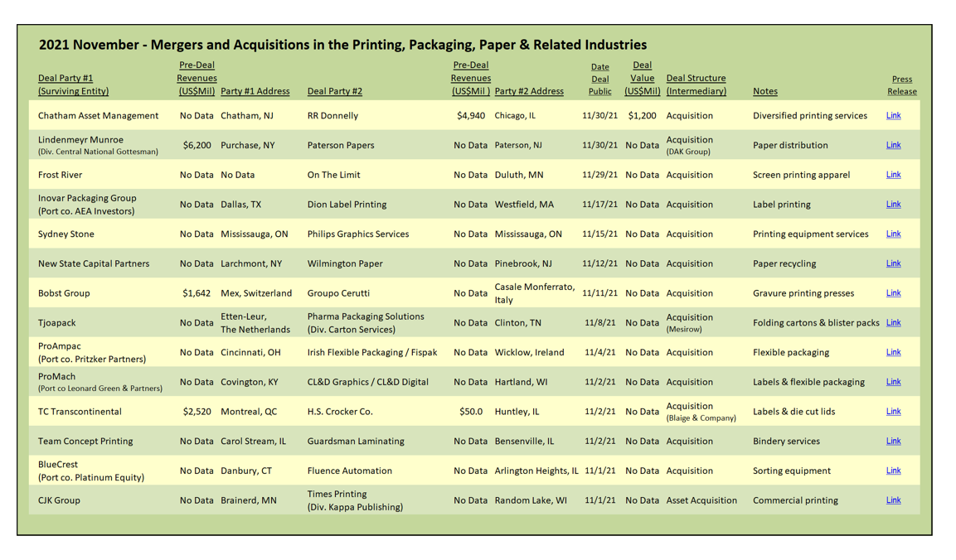The image size is (956, 560).
Task: Follow the Link for the Bobst Group deal
Action: point(893,293)
